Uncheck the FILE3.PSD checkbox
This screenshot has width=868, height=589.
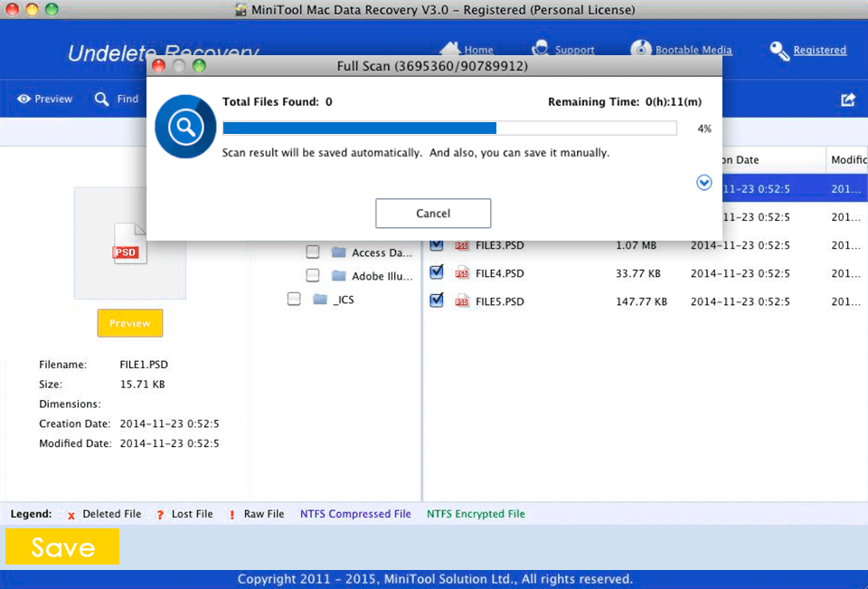(x=437, y=244)
